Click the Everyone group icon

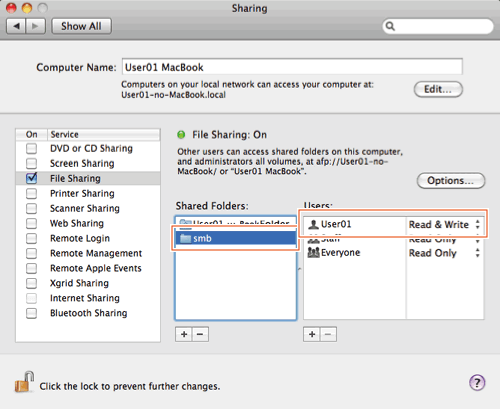click(313, 252)
